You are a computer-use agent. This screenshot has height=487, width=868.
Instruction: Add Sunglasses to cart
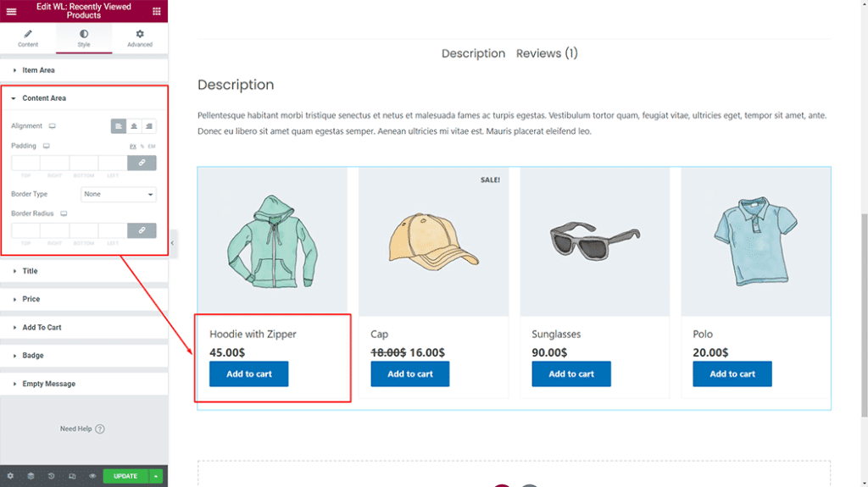[x=570, y=374]
